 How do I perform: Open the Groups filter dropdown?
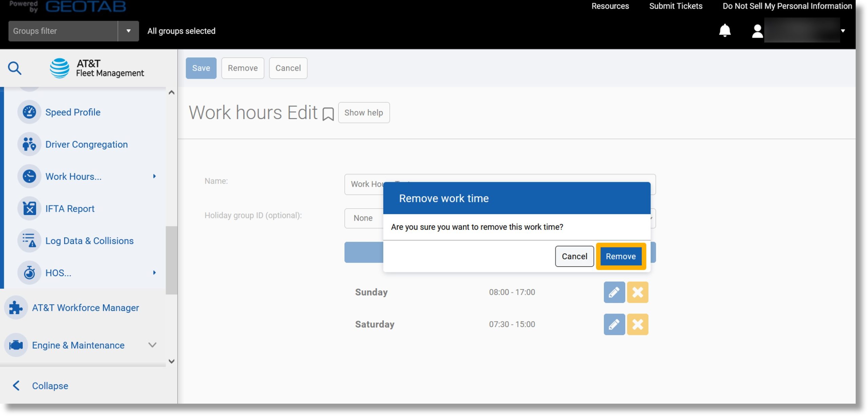point(127,31)
